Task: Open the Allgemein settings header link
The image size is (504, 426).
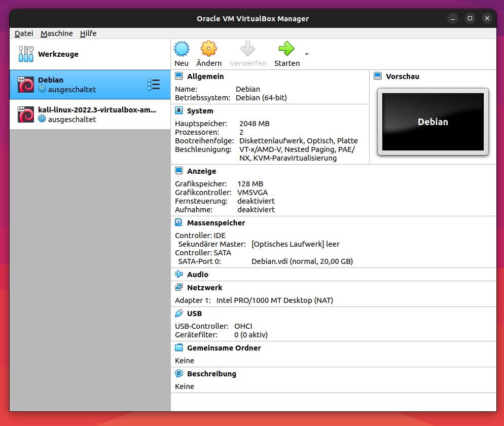Action: (205, 76)
